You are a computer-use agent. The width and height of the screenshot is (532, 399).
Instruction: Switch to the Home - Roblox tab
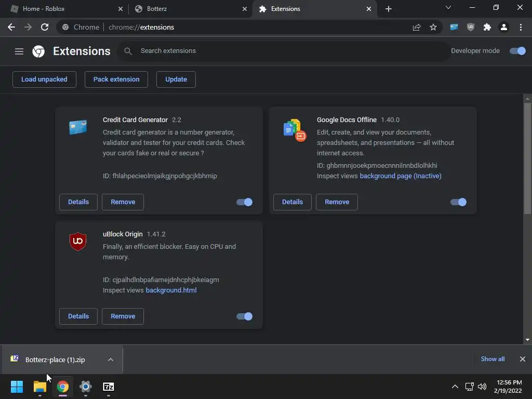tap(64, 9)
